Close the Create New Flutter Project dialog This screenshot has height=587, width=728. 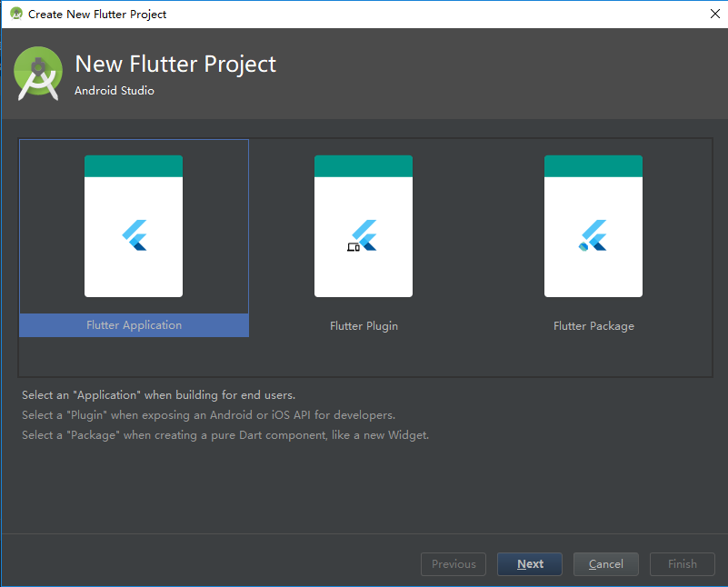[x=715, y=14]
